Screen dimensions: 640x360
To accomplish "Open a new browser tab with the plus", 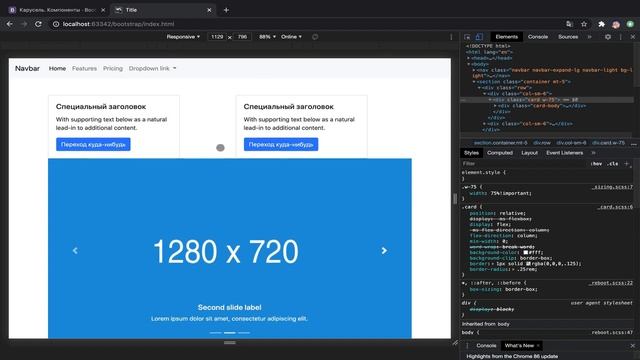I will tap(226, 10).
